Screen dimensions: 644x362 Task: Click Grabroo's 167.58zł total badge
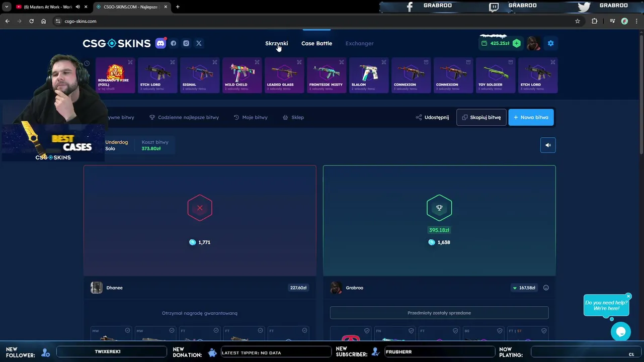pos(524,288)
